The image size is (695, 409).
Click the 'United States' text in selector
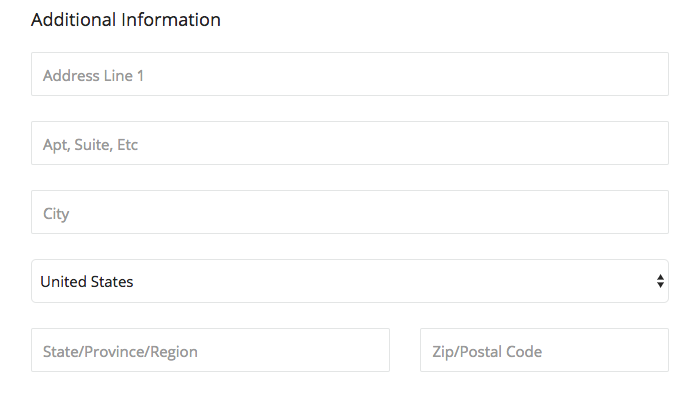click(x=87, y=282)
